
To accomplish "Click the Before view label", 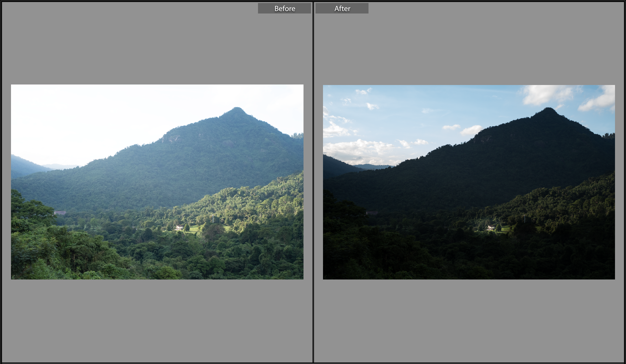I will [x=284, y=8].
